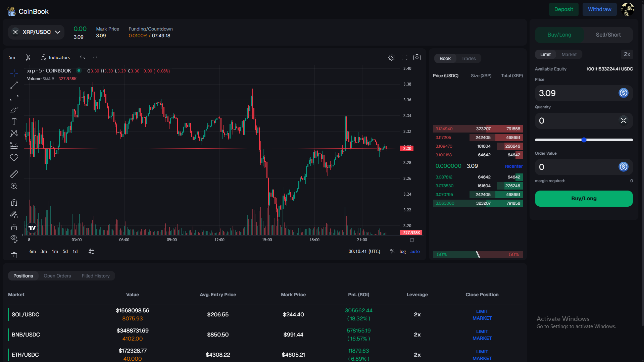Toggle percent scale on chart
Image resolution: width=644 pixels, height=362 pixels.
(392, 251)
